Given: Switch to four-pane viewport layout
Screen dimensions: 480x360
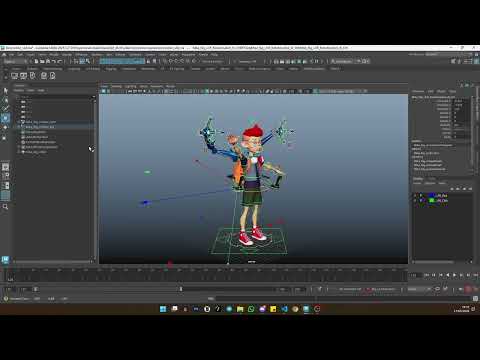Looking at the screenshot, I should pos(5,176).
